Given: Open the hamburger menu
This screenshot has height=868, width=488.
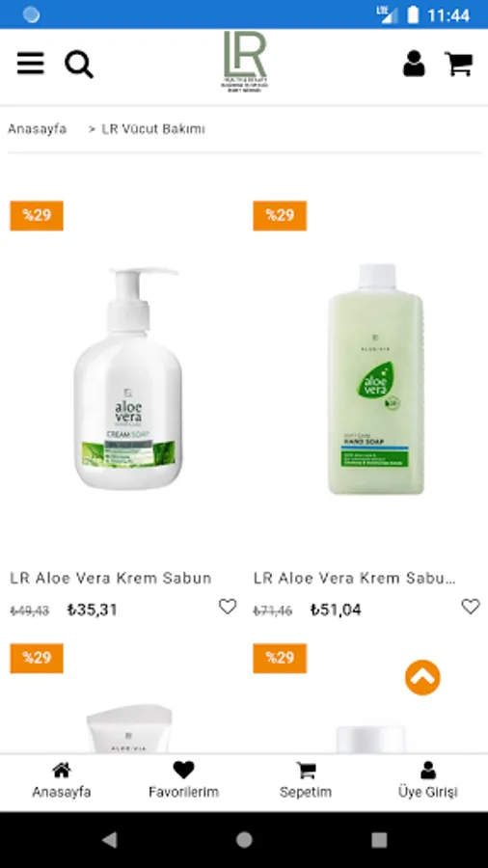Looking at the screenshot, I should (x=31, y=64).
